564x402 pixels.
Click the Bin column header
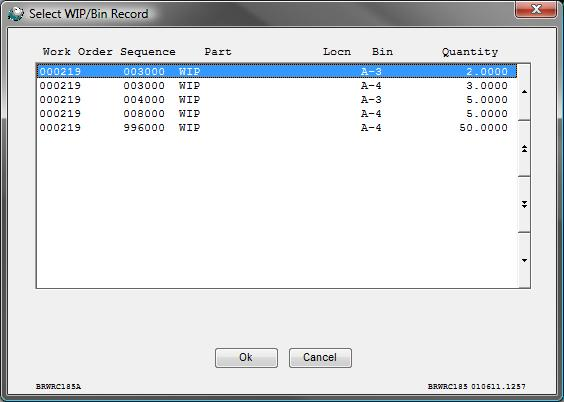(x=382, y=52)
